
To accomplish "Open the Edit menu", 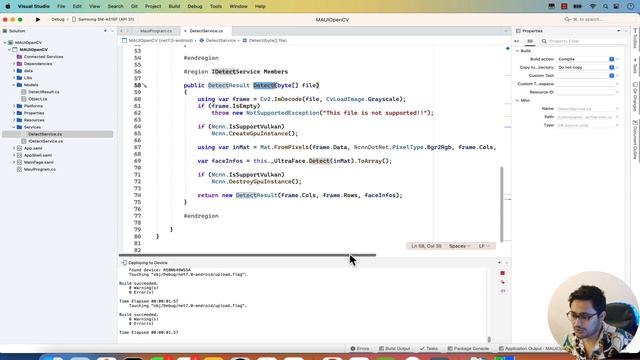I will (77, 6).
